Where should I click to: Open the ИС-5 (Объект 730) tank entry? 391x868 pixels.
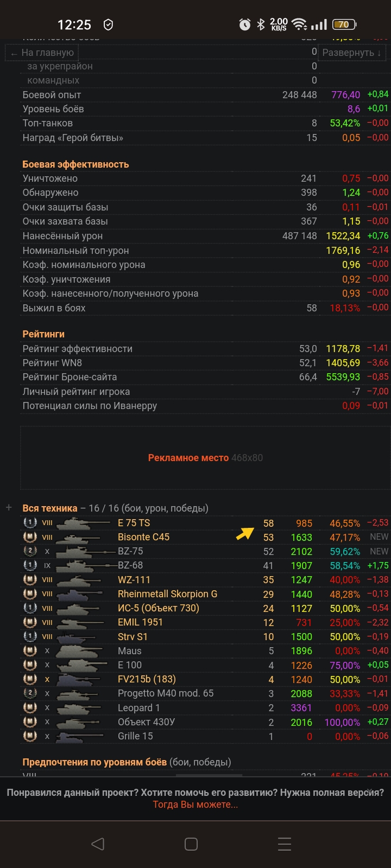pos(158,608)
